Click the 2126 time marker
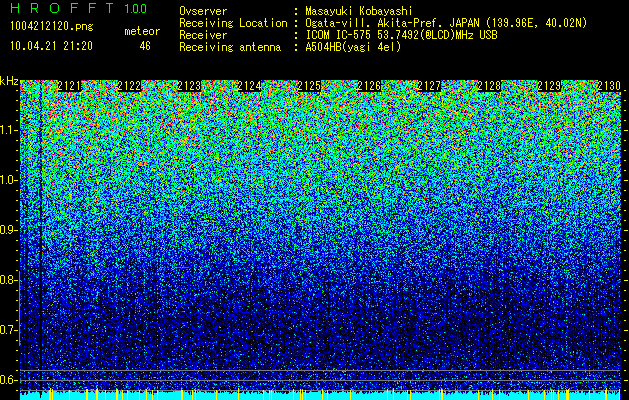The height and width of the screenshot is (400, 629). coord(369,85)
